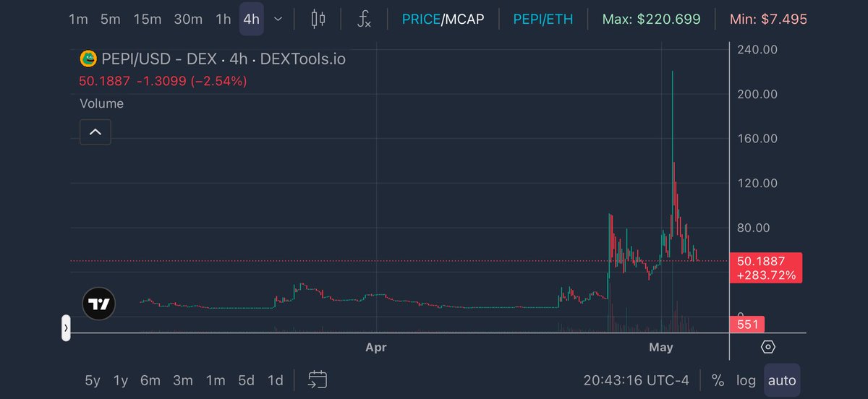Click the 160.00 price axis label

click(x=757, y=139)
